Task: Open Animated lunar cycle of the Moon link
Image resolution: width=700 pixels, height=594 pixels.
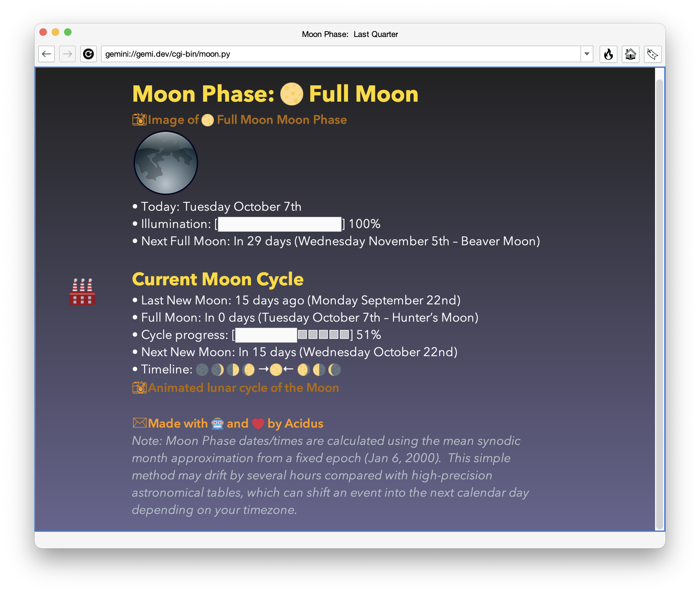Action: pos(243,388)
